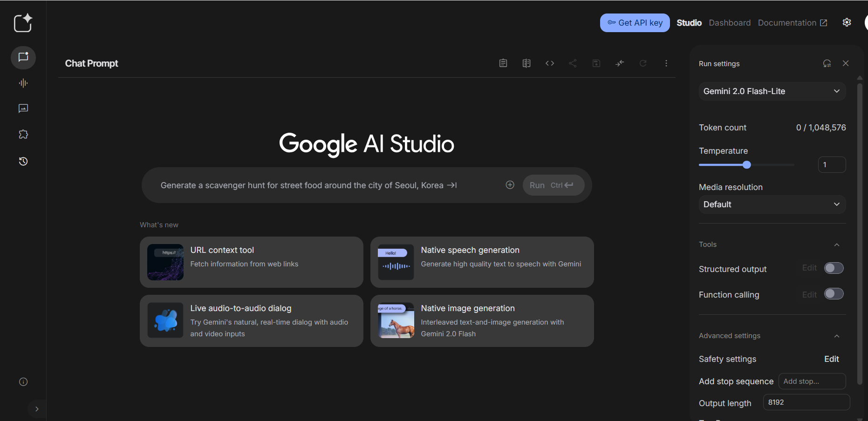Viewport: 868px width, 421px height.
Task: Click the Get API key button
Action: 635,23
